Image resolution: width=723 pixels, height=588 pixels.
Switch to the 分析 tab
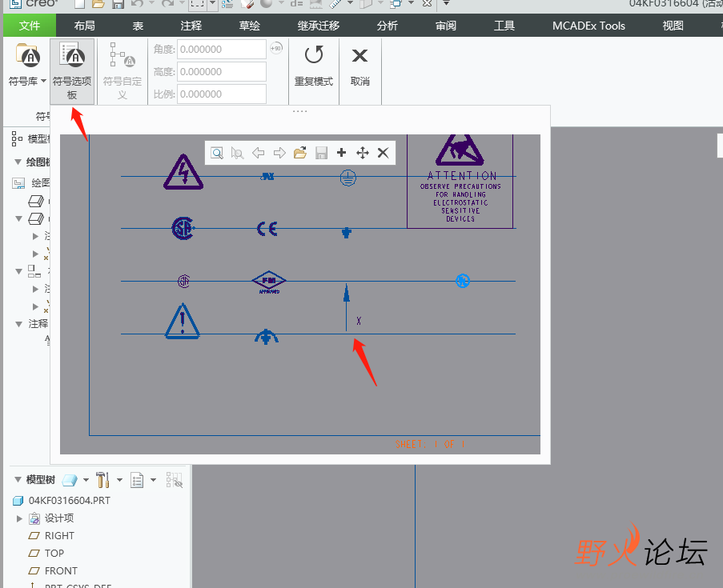pos(388,26)
